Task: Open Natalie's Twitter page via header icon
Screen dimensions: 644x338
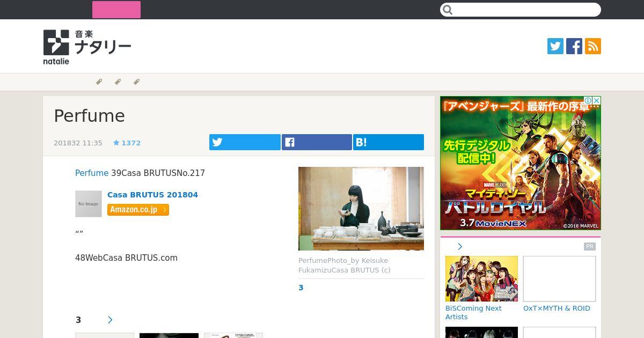Action: (x=555, y=46)
